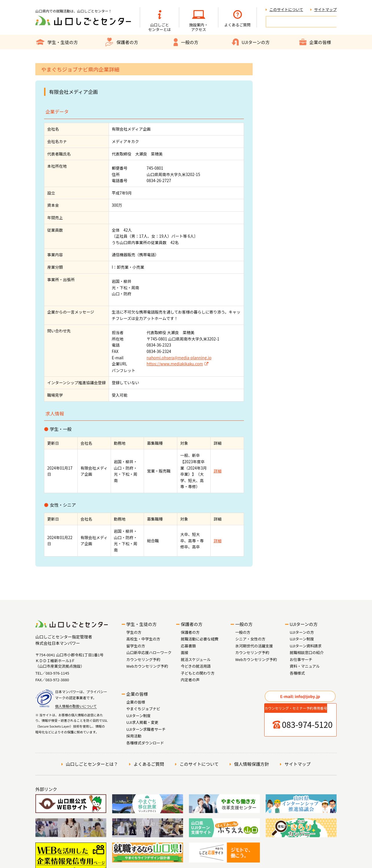The image size is (372, 868).
Task: Click the E-mail: info@joby.jp button
Action: 300,697
